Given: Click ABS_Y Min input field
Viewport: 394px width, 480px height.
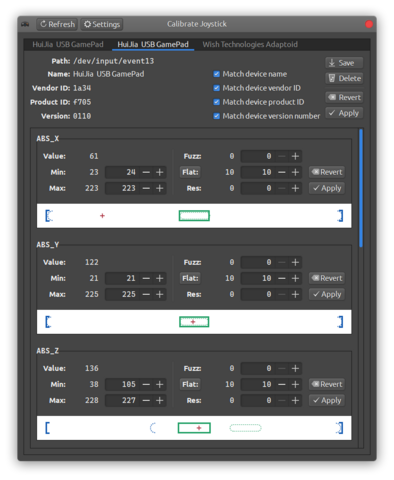Looking at the screenshot, I should click(x=122, y=278).
